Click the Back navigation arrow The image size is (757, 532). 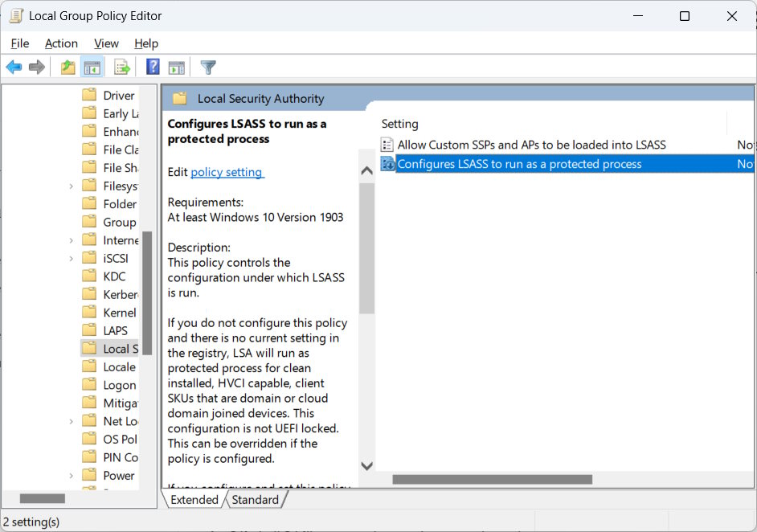13,67
